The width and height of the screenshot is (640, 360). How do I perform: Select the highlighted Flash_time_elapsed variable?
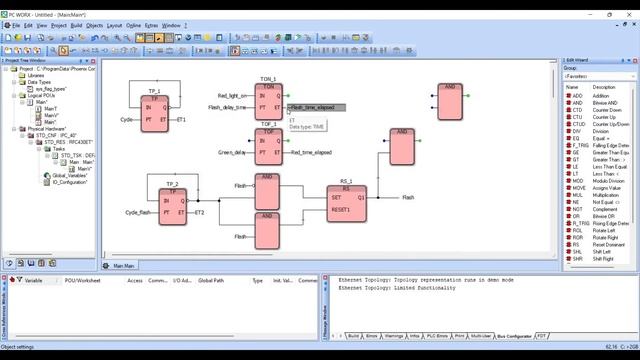point(316,107)
